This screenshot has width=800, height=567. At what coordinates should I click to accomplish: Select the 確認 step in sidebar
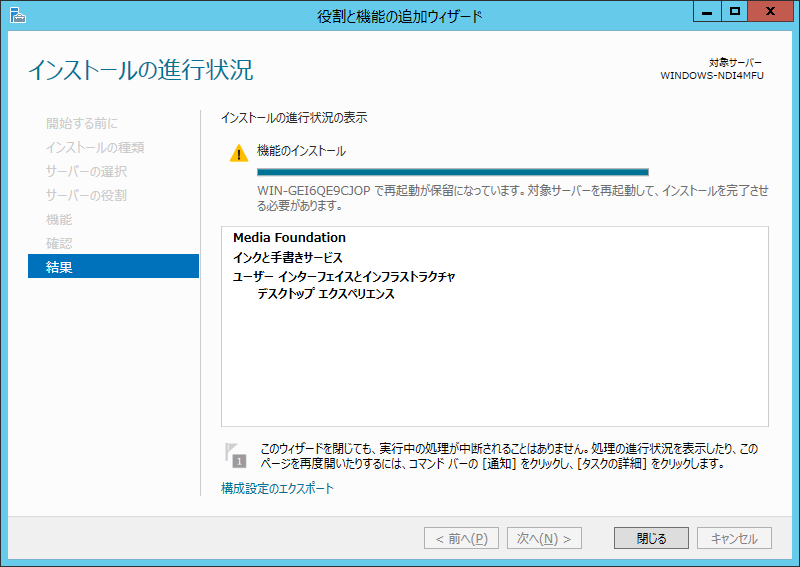(59, 243)
